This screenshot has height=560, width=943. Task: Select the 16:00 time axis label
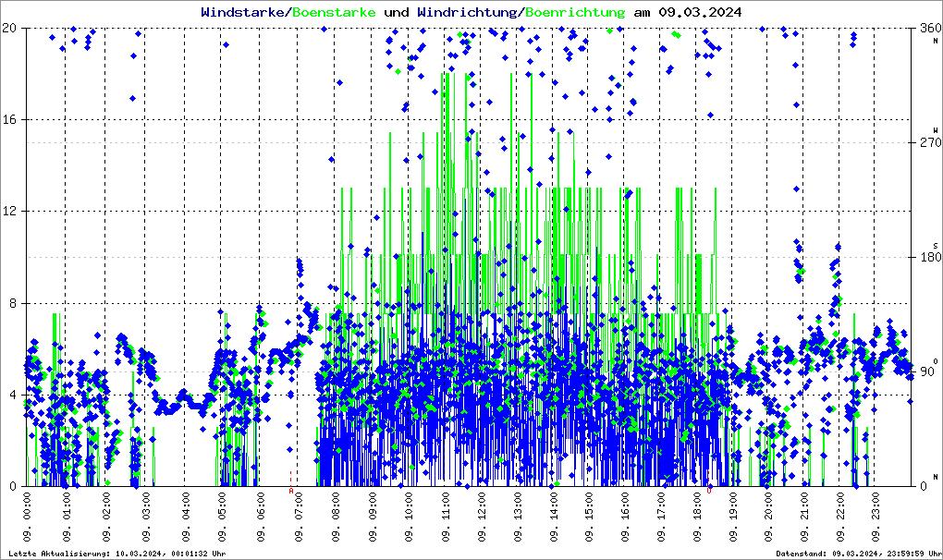[625, 517]
